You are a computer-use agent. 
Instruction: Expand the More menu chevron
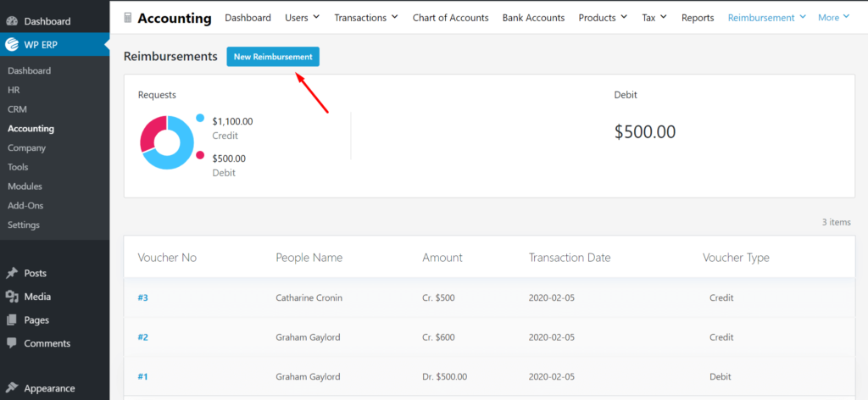[x=846, y=17]
